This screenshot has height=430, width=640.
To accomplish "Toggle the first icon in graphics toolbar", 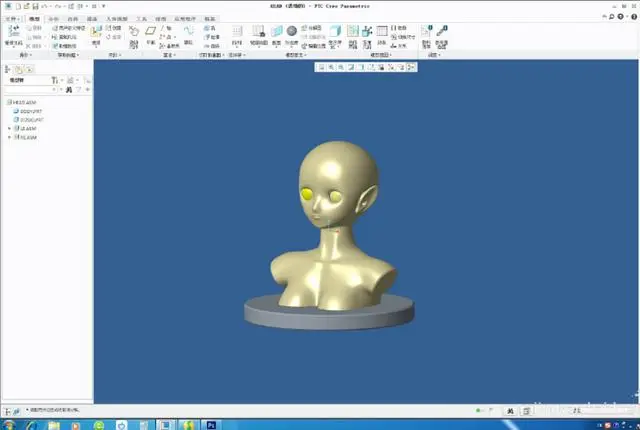I will coord(321,67).
